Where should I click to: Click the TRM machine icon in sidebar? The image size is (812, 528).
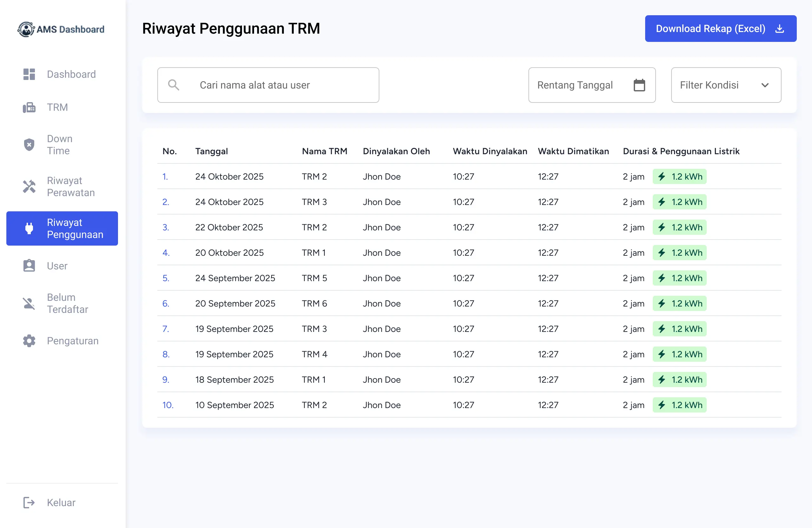coord(29,107)
